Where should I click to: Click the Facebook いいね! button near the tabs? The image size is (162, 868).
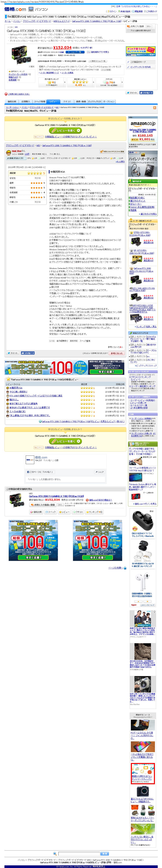147,93
